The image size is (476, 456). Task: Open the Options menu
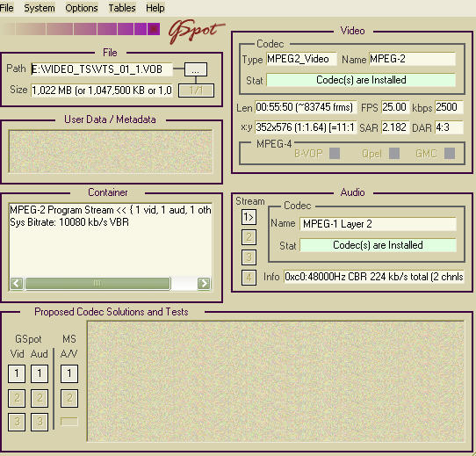[82, 8]
